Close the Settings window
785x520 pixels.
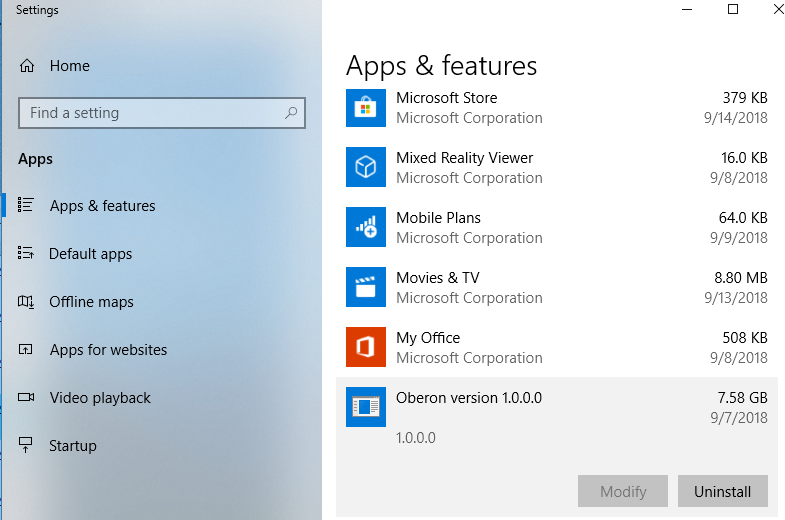778,9
